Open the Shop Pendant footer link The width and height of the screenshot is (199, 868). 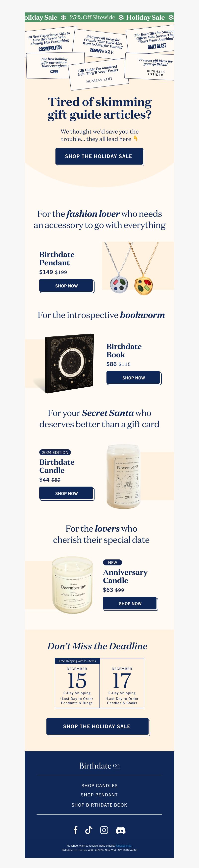(99, 795)
